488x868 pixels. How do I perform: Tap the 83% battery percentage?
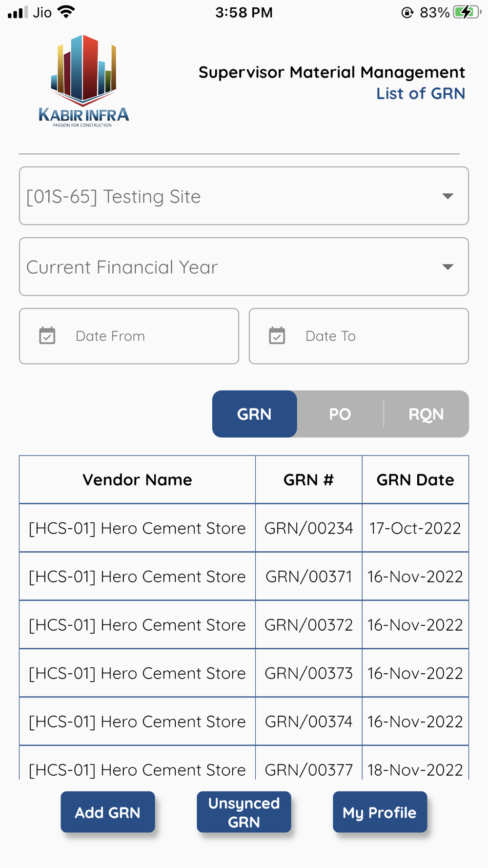point(434,12)
